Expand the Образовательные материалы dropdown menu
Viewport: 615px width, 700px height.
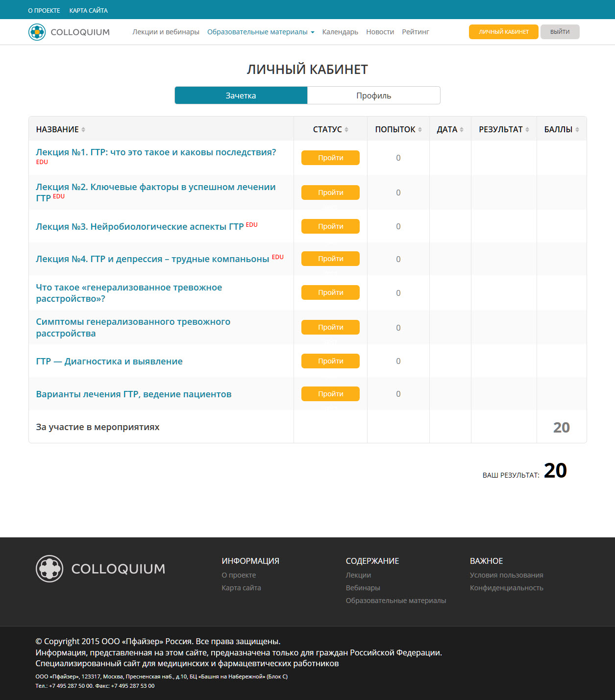[261, 32]
